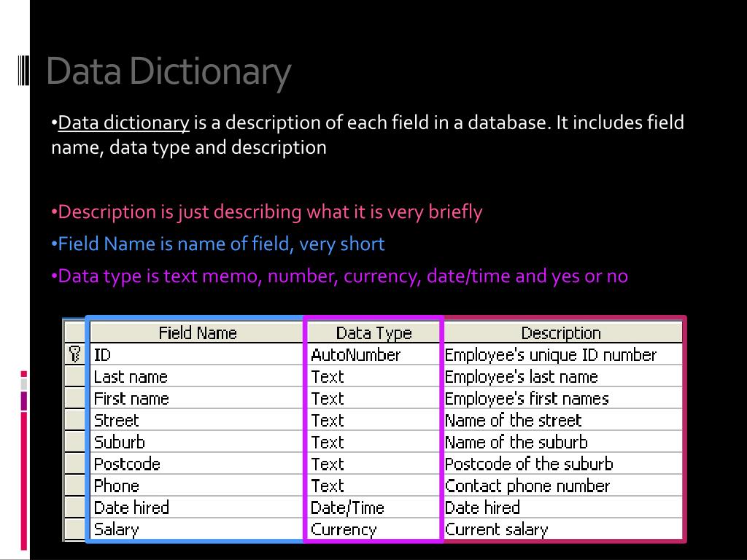Click the purple 'Data type is text memo' bullet
747x560 pixels.
(x=339, y=276)
